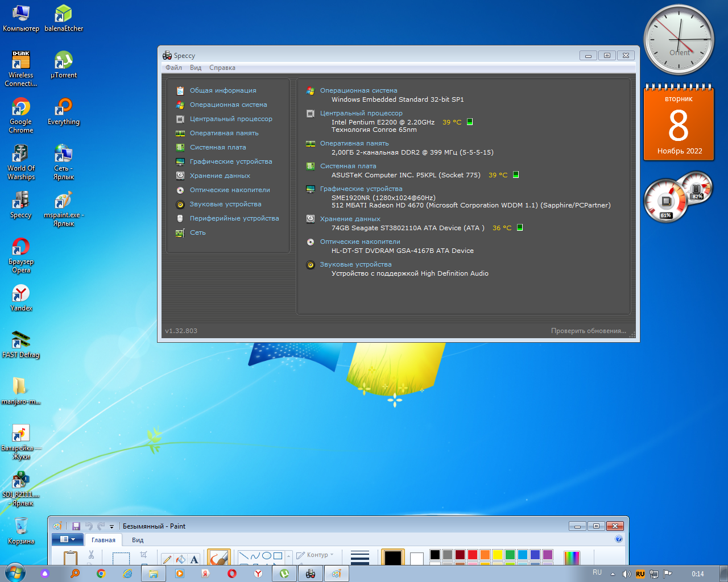Click Google Chrome desktop shortcut

21,115
